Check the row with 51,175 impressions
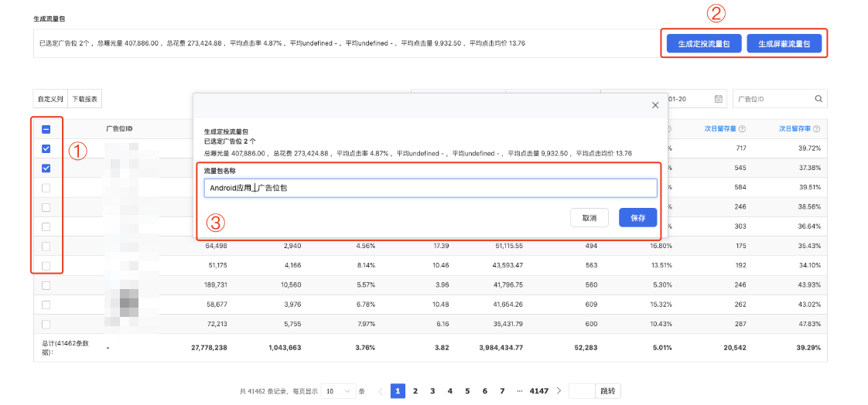The width and height of the screenshot is (868, 405). pos(46,266)
